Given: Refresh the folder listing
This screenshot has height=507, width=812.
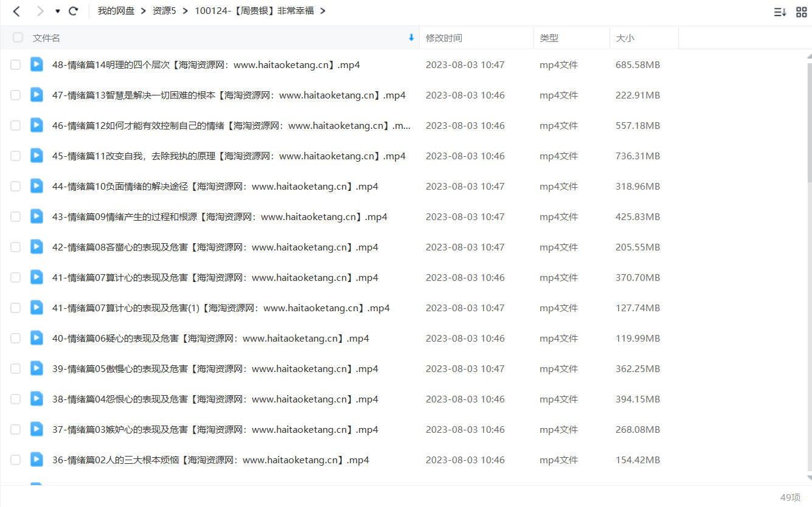Looking at the screenshot, I should [x=74, y=11].
